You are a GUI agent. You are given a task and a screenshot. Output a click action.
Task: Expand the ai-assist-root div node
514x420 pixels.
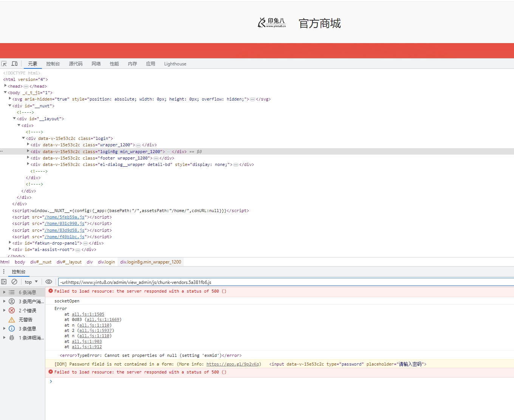point(10,249)
